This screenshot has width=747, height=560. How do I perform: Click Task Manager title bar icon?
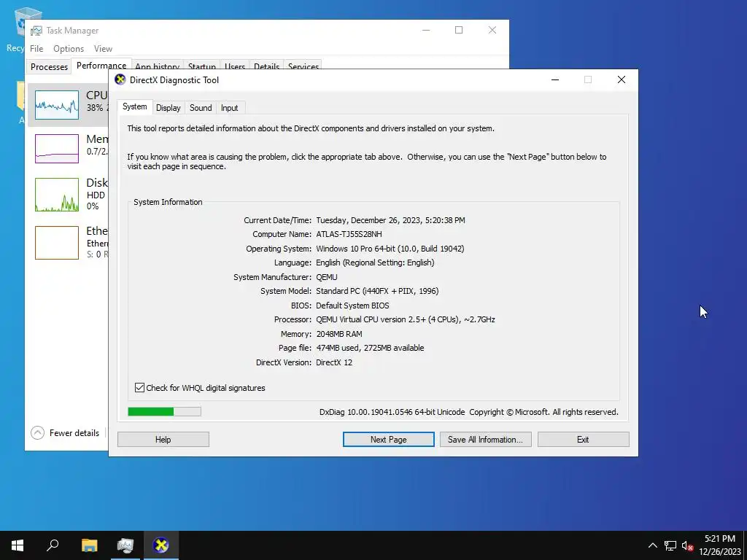pos(36,31)
